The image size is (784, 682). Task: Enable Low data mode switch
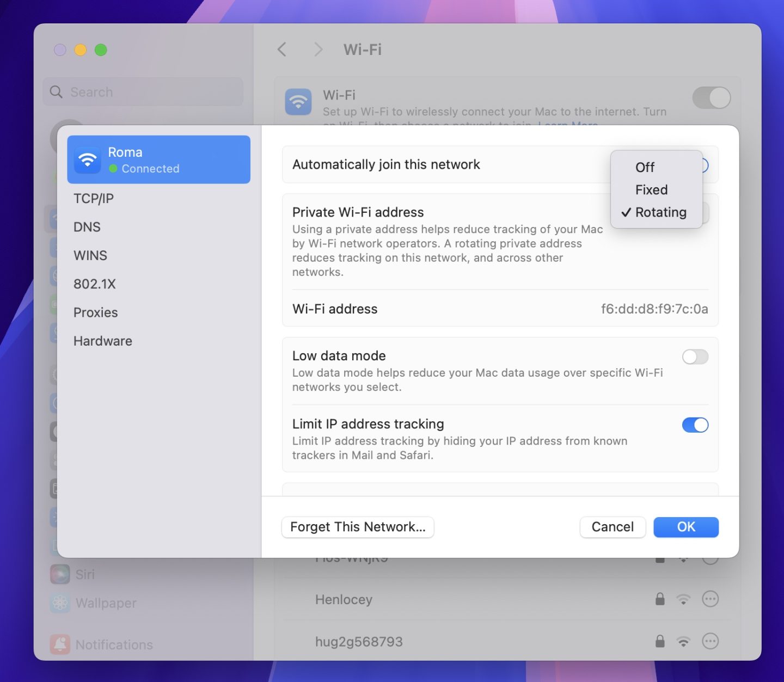click(x=695, y=357)
